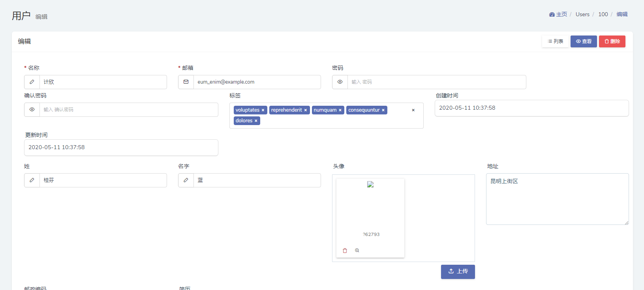Click the pencil icon beside 名称 field
644x290 pixels.
coord(32,82)
